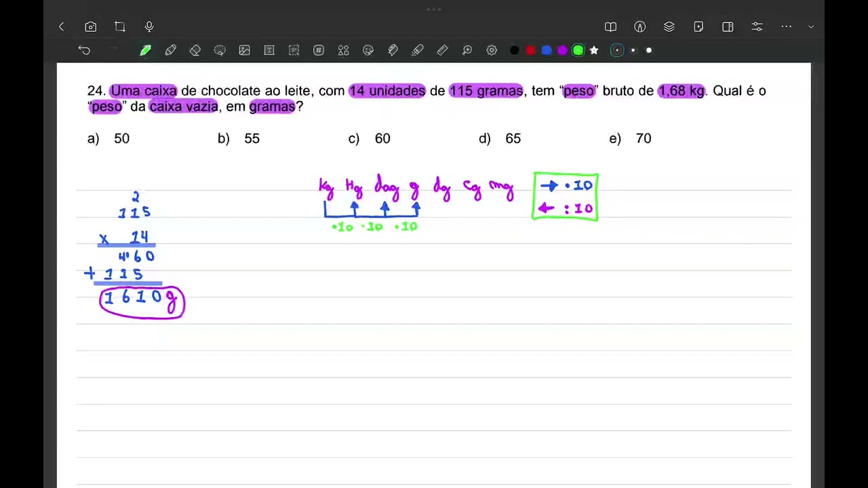This screenshot has height=488, width=868.
Task: Select the laser pointer tool
Action: (418, 50)
